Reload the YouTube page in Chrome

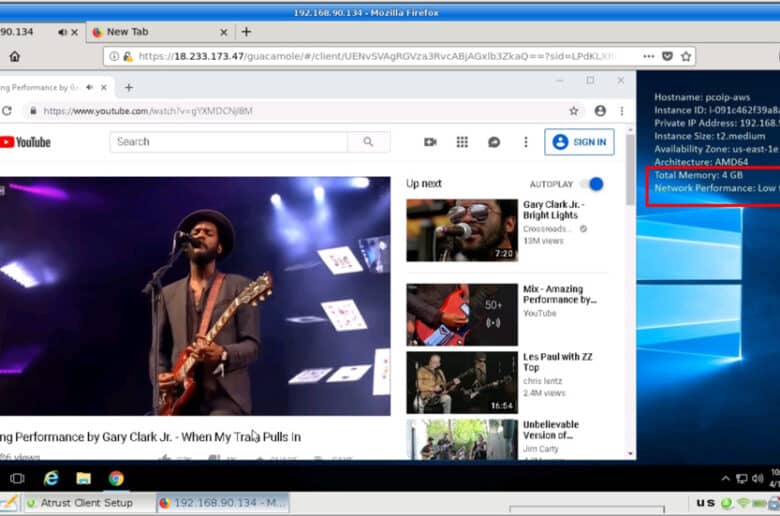[x=6, y=111]
